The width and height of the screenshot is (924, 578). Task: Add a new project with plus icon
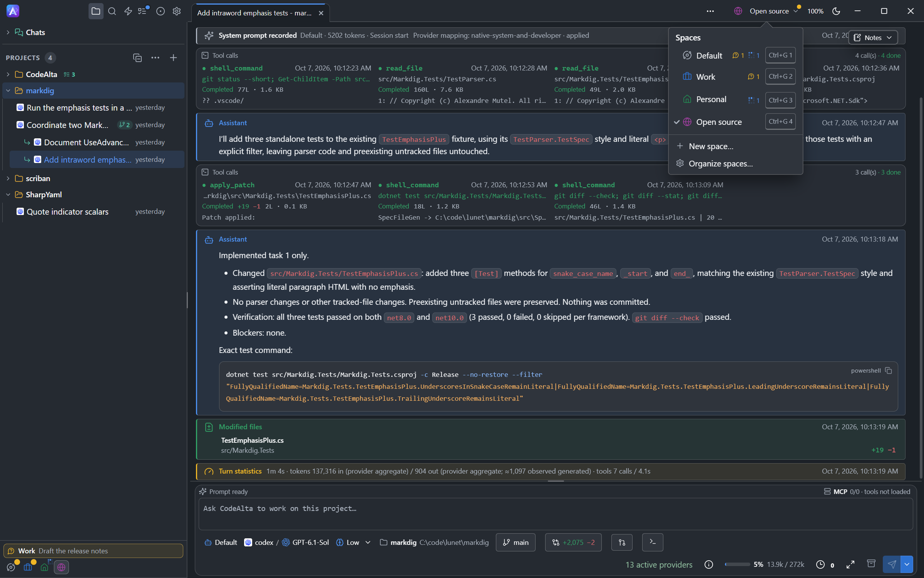173,58
